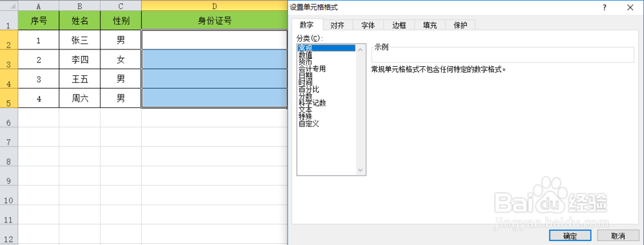Click the category list scroll down arrow
Image resolution: width=644 pixels, height=245 pixels.
(361, 170)
